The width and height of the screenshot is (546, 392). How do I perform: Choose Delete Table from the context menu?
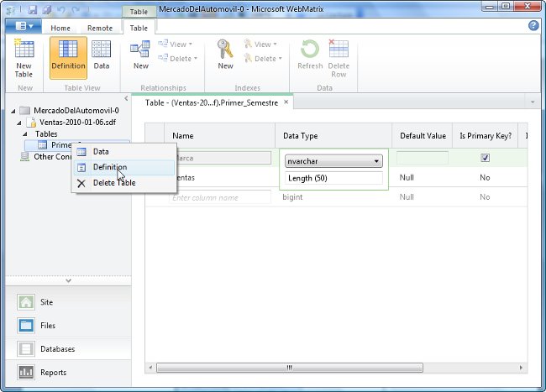[x=124, y=183]
